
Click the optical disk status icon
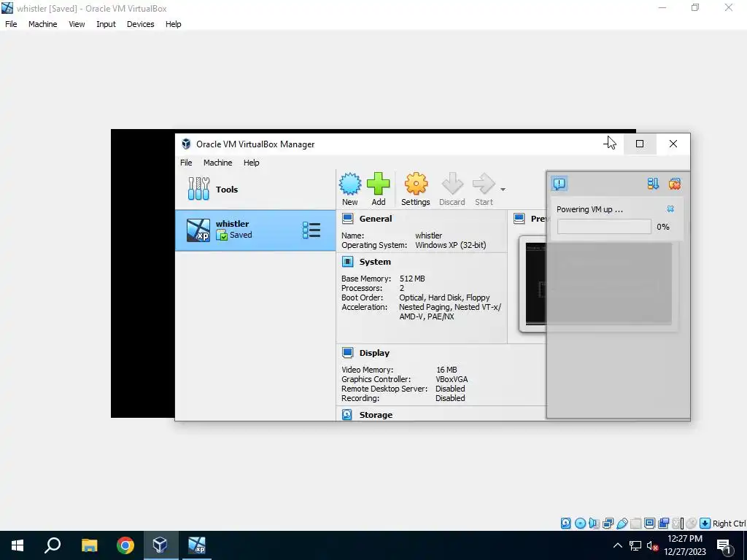point(580,524)
